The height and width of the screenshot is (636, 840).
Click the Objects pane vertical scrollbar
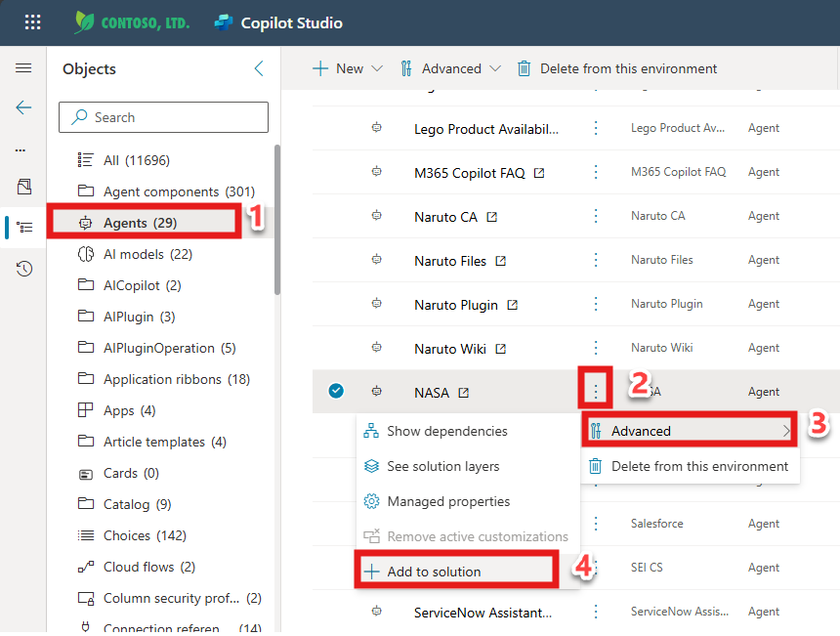click(277, 220)
